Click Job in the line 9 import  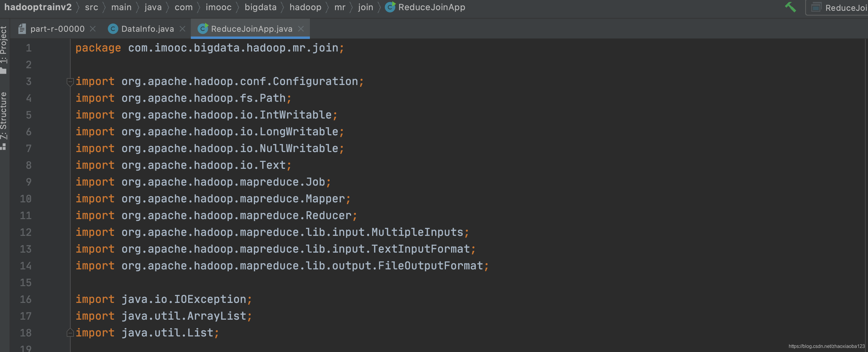[315, 182]
